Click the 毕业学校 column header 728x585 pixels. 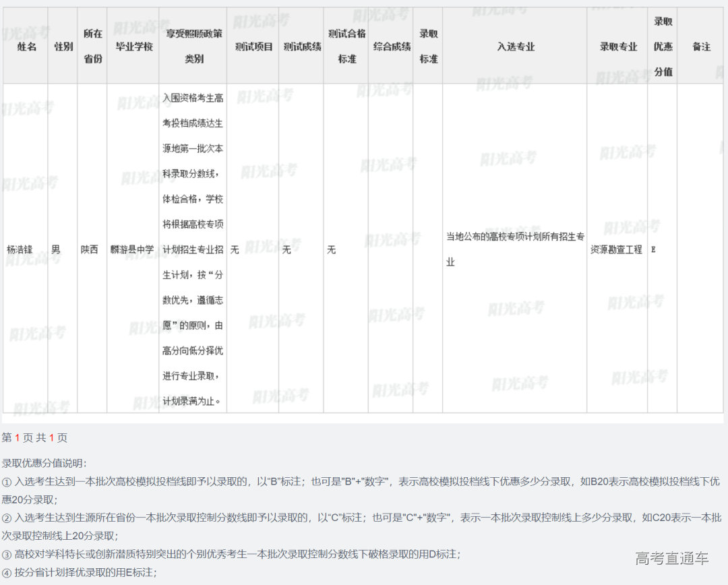click(x=133, y=47)
